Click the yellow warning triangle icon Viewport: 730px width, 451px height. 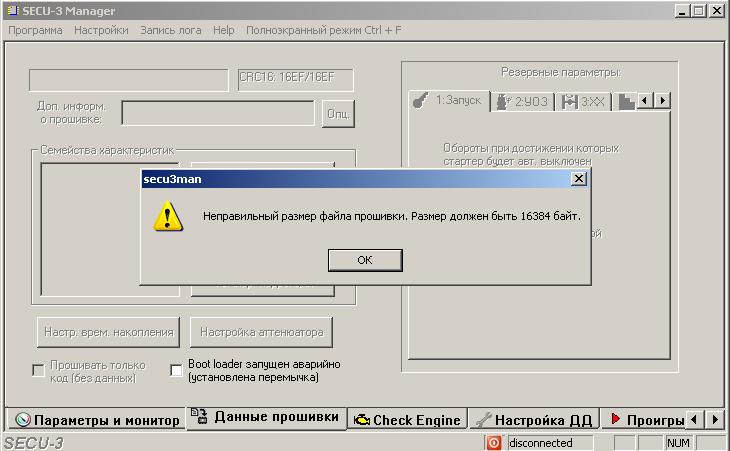pyautogui.click(x=168, y=216)
